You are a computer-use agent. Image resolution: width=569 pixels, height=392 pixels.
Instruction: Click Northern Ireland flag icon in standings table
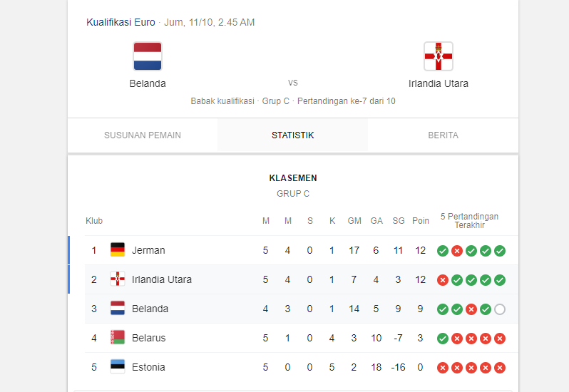pos(118,279)
